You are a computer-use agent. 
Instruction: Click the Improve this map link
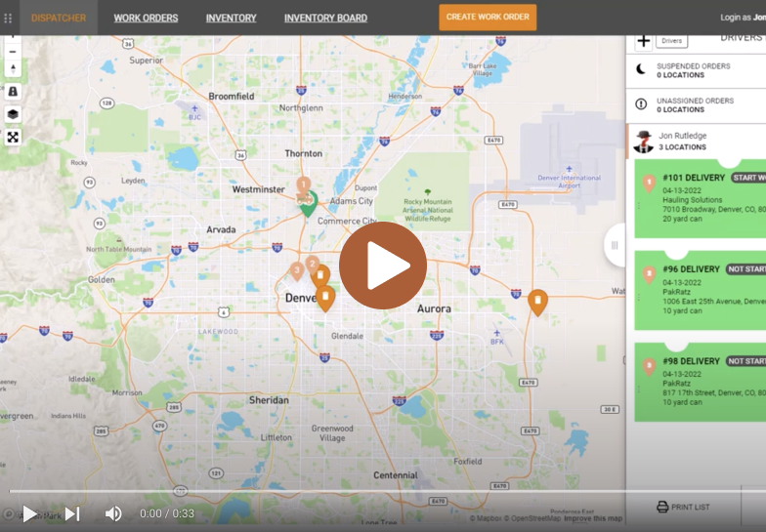click(593, 518)
